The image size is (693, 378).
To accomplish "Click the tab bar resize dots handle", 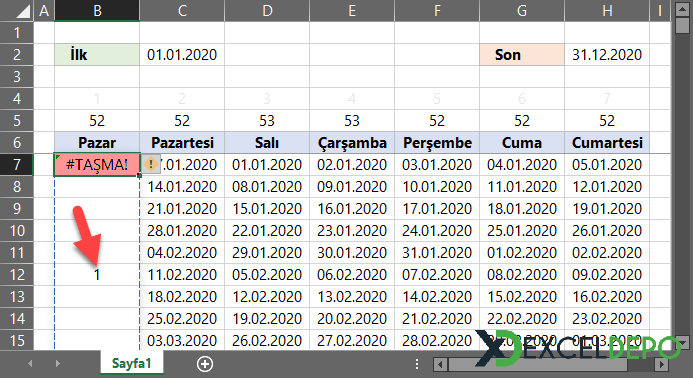I will pos(417,364).
